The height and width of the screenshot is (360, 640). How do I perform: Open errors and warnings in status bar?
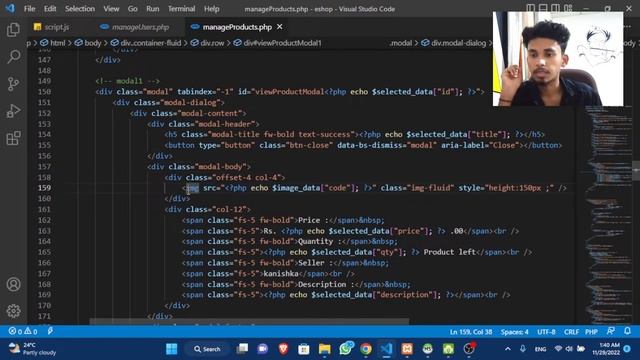[23, 331]
